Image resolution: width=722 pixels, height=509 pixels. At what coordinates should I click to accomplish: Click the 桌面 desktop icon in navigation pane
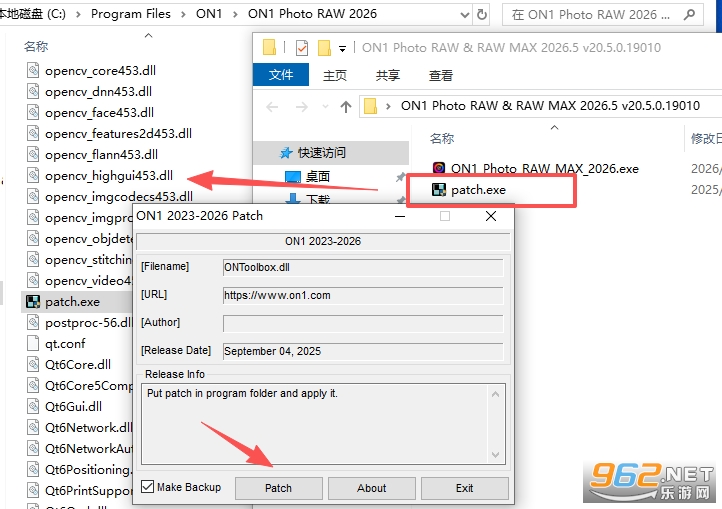click(293, 176)
